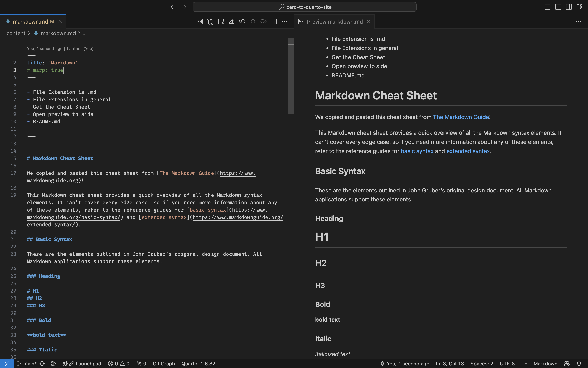Click the zero-to-quarto-site search field
Image resolution: width=588 pixels, height=368 pixels.
tap(304, 7)
